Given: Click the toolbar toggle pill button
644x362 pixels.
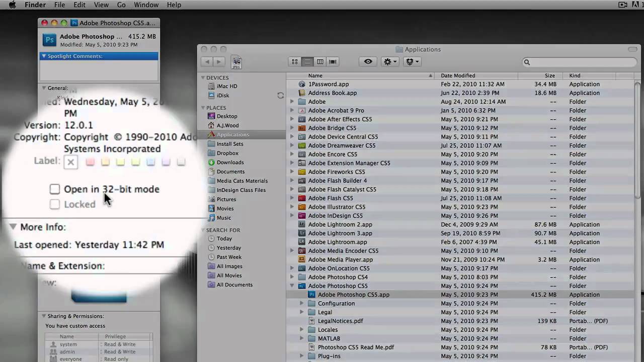Looking at the screenshot, I should coord(632,49).
